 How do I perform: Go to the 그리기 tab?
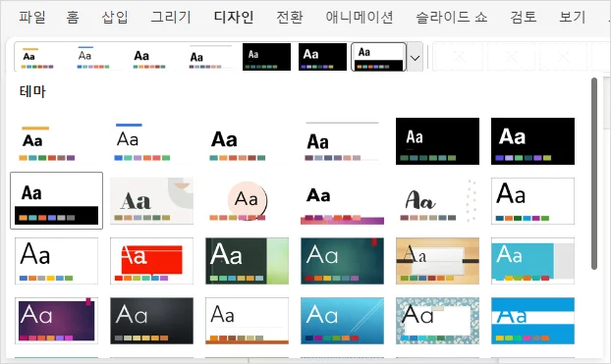[171, 17]
